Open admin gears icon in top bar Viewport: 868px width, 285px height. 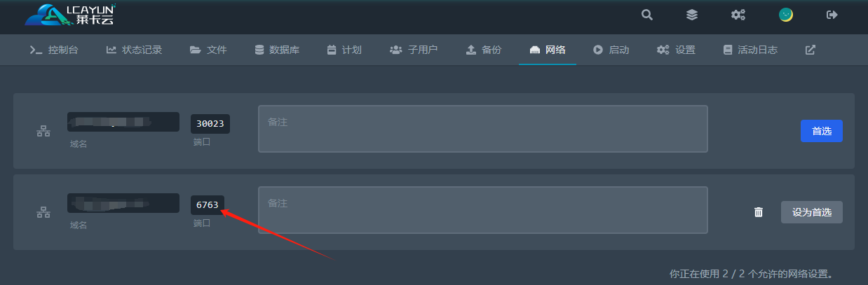[738, 15]
